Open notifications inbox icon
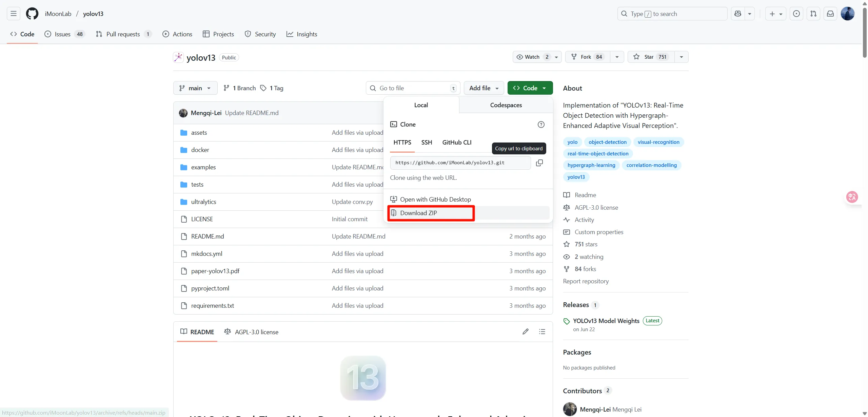 (830, 14)
